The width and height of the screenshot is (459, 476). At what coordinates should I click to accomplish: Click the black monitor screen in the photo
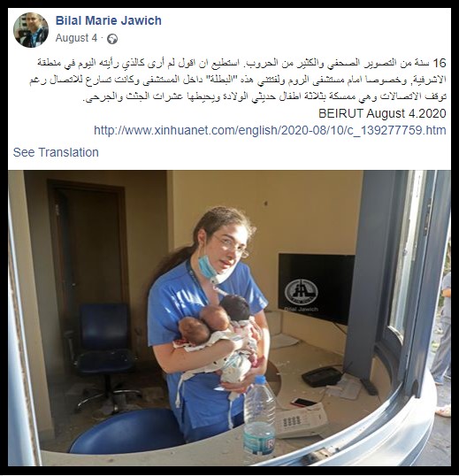317,288
